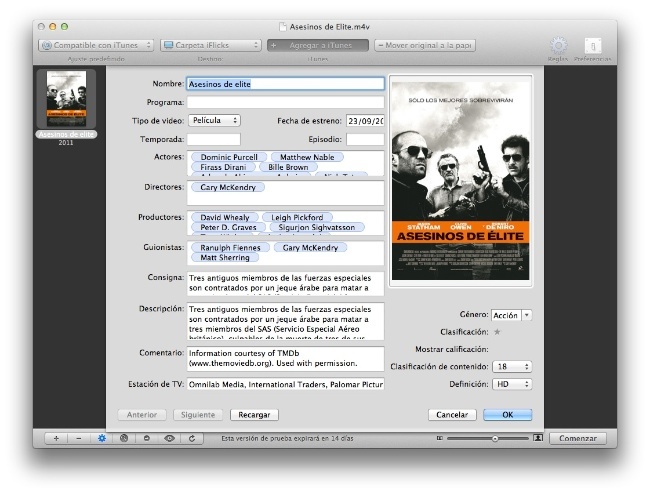Click the Cancelar button
The width and height of the screenshot is (650, 494).
[452, 415]
